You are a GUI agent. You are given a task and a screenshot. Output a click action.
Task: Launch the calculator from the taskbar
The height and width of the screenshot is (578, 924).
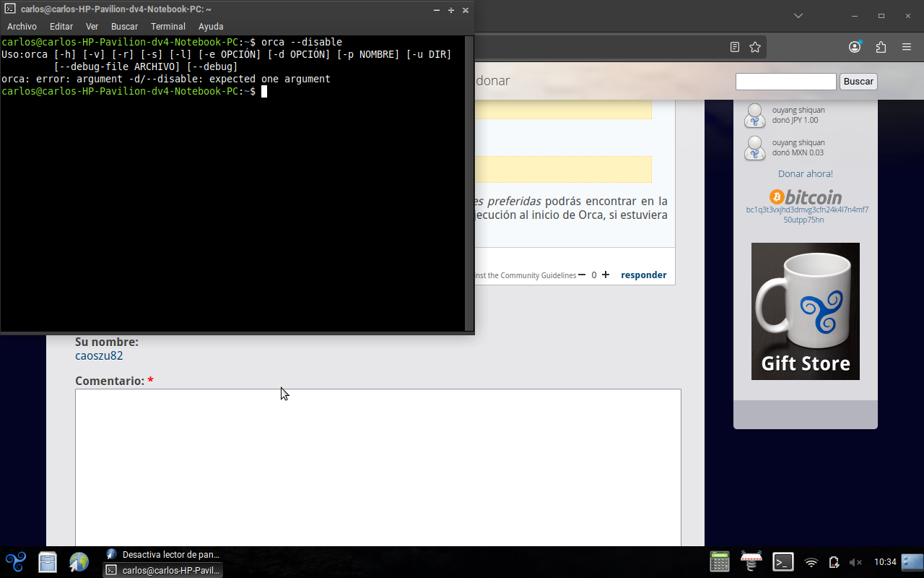pos(720,561)
